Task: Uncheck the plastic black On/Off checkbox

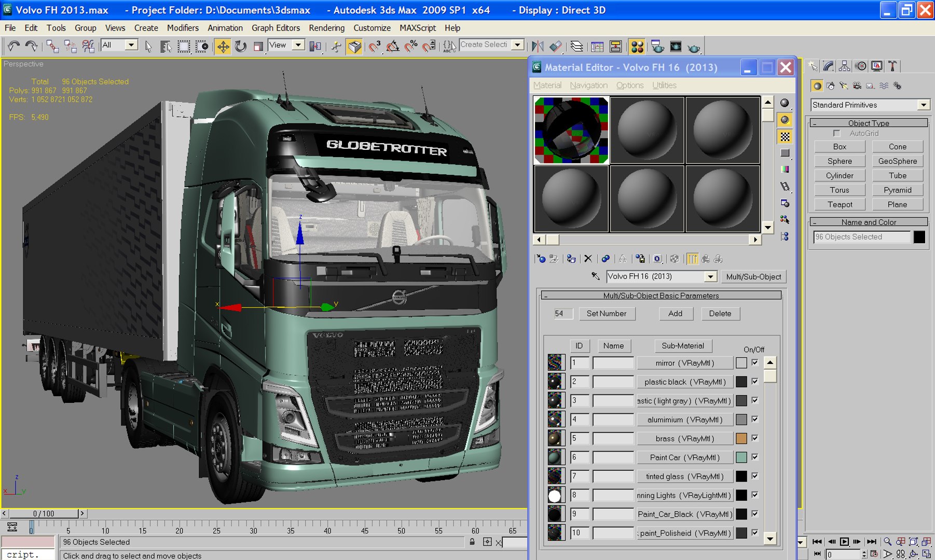Action: point(755,381)
